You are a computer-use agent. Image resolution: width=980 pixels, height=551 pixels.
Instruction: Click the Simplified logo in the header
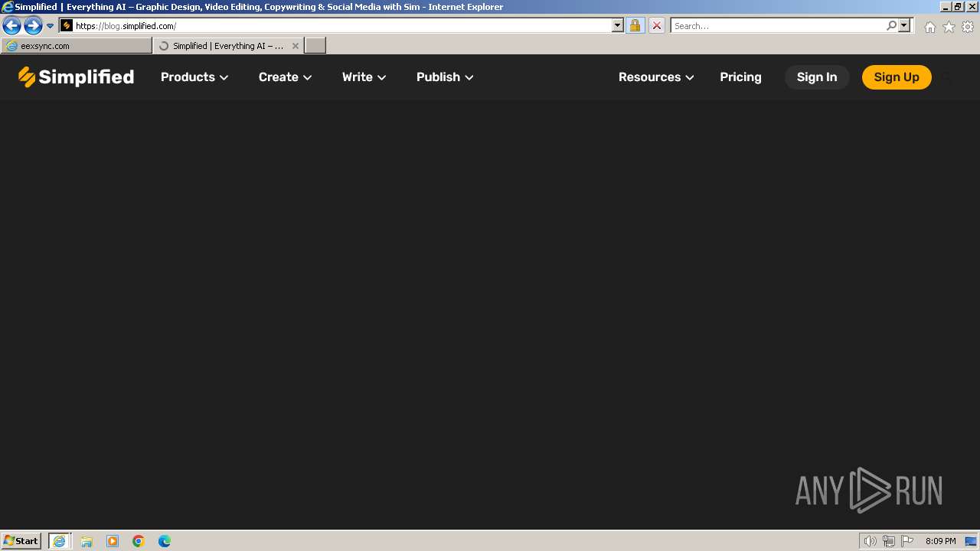tap(76, 77)
